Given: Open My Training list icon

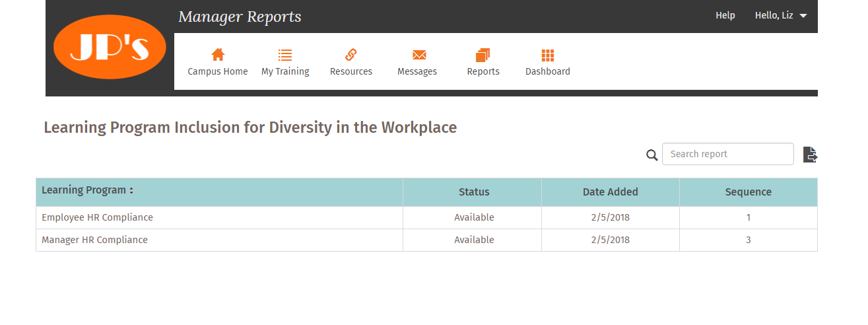Looking at the screenshot, I should [x=285, y=55].
